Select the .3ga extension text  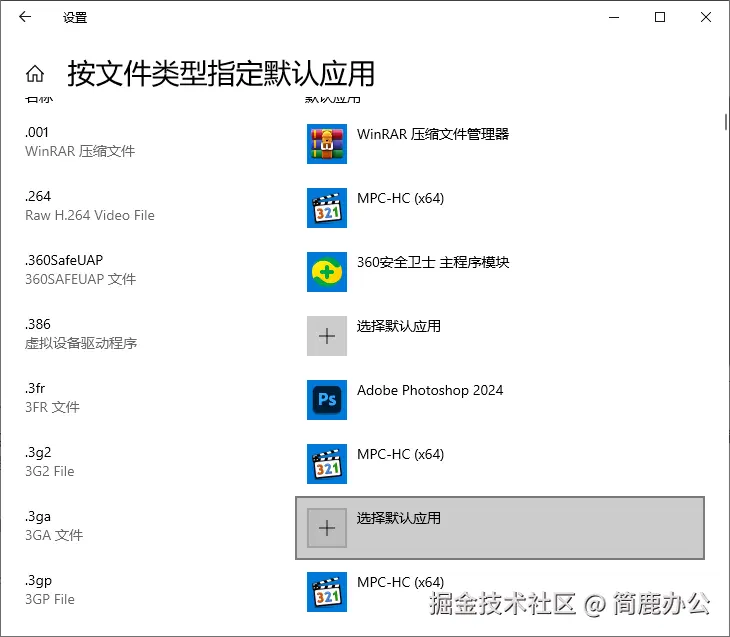[38, 516]
